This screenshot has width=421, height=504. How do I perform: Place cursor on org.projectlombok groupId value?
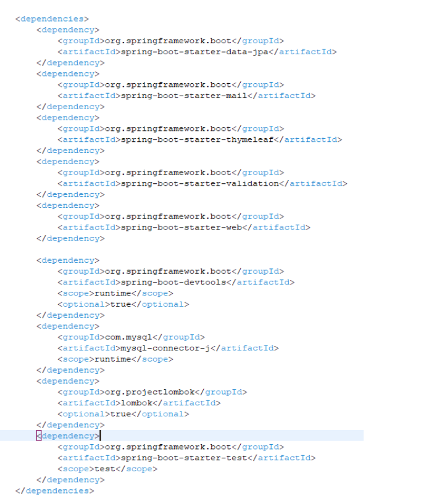click(150, 392)
